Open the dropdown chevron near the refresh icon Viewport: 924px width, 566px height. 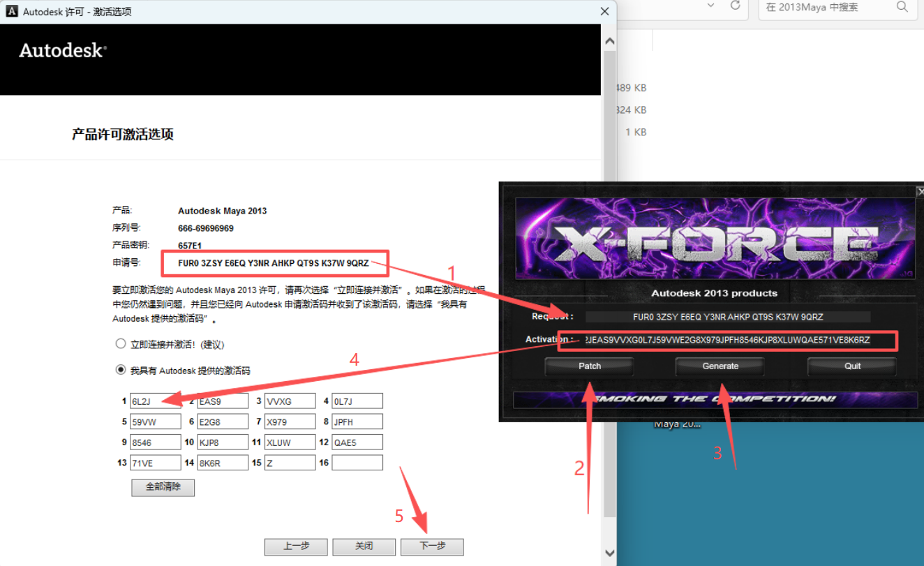[710, 6]
